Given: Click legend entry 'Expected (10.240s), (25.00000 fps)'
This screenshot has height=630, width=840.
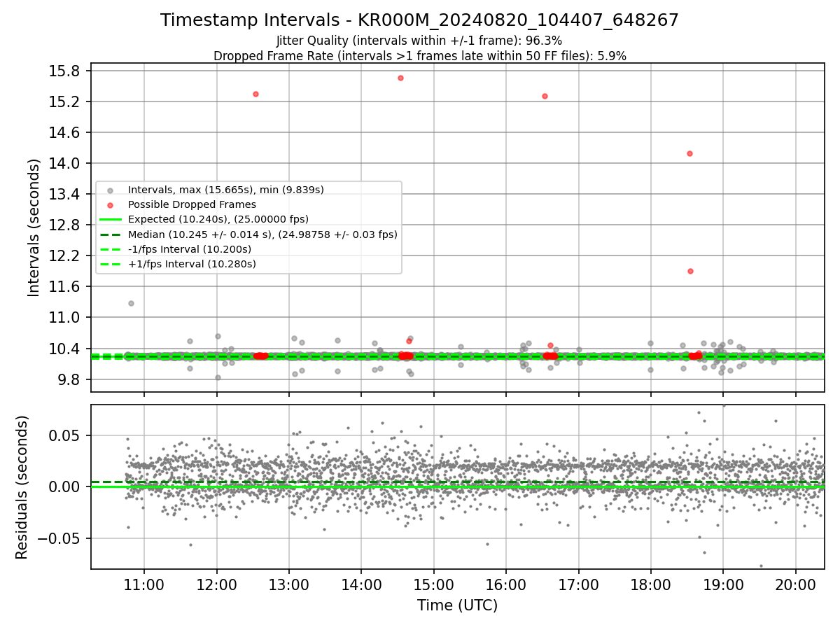Looking at the screenshot, I should coord(218,219).
